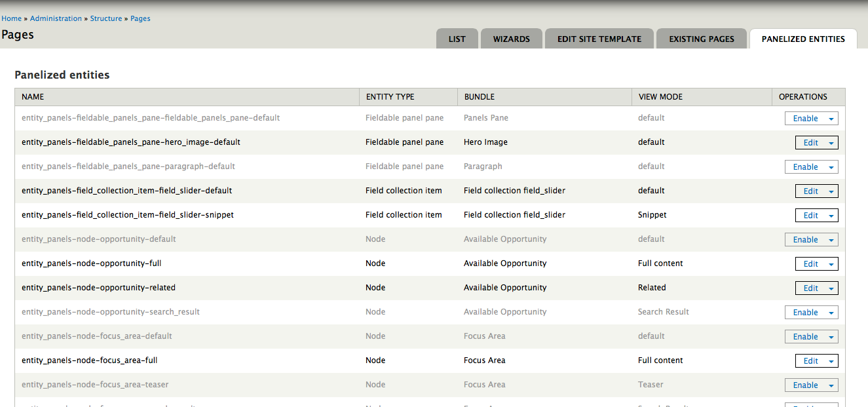Open the operations arrow for paragraph-default row
868x407 pixels.
point(831,167)
